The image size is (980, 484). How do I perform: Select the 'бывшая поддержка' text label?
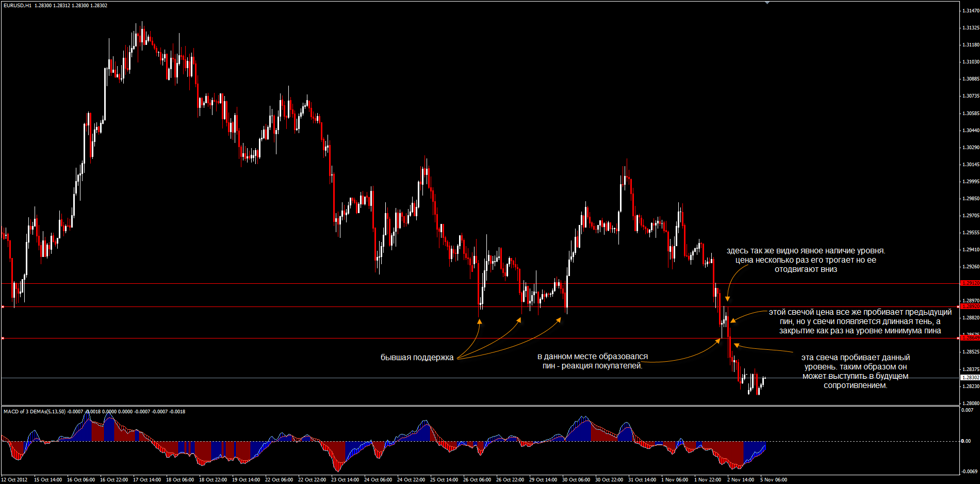(417, 358)
